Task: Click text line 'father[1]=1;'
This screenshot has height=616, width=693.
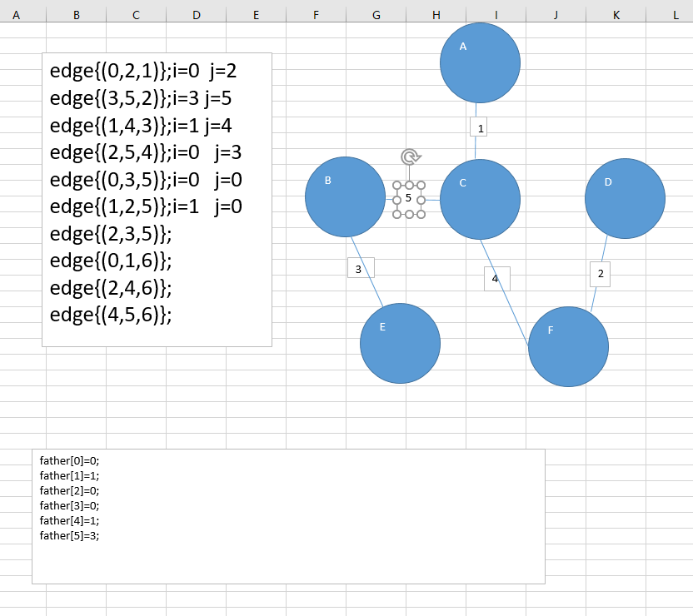Action: (x=69, y=476)
